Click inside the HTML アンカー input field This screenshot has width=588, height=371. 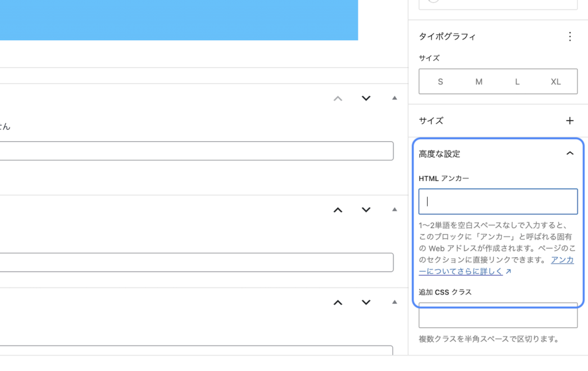coord(497,201)
